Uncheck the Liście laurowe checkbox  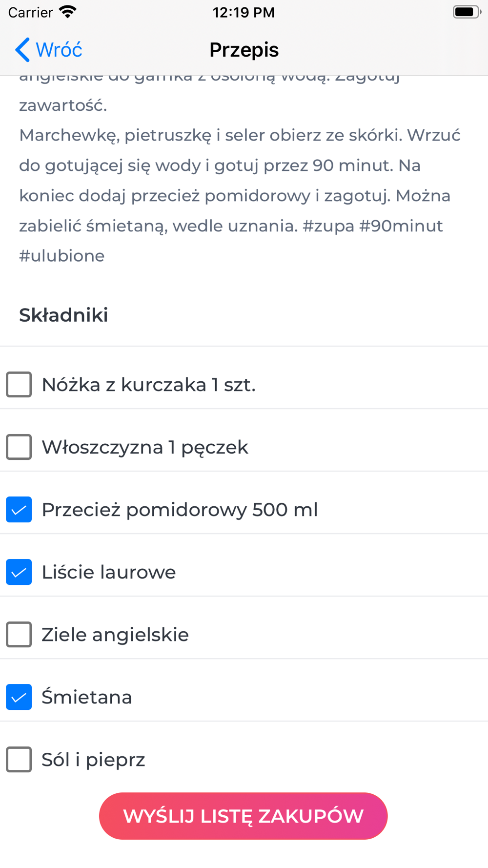19,572
